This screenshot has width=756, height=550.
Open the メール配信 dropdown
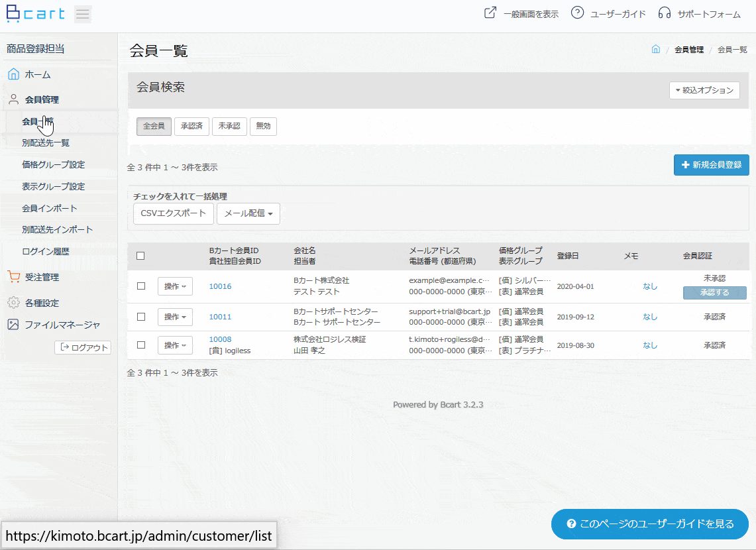(x=248, y=213)
